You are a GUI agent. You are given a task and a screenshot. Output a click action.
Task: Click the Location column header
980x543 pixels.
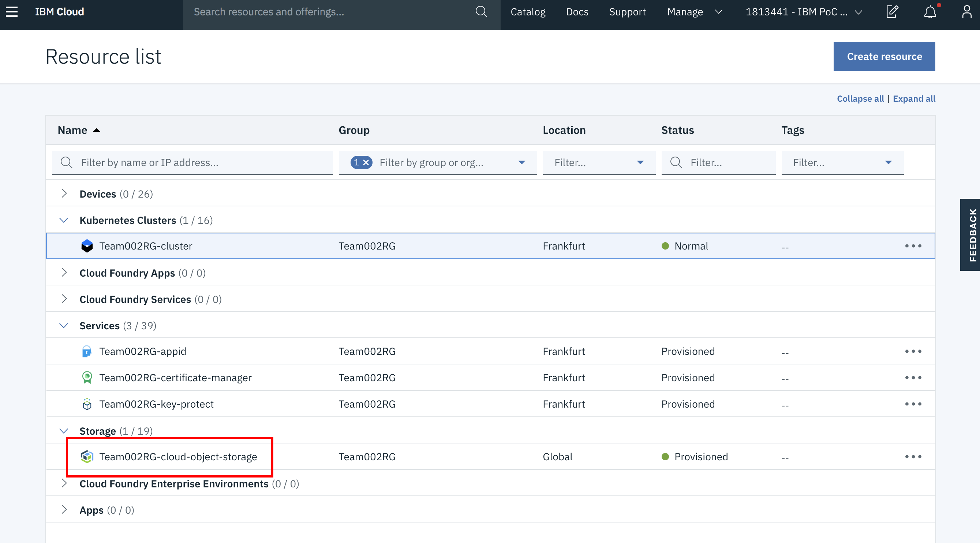[x=564, y=130]
